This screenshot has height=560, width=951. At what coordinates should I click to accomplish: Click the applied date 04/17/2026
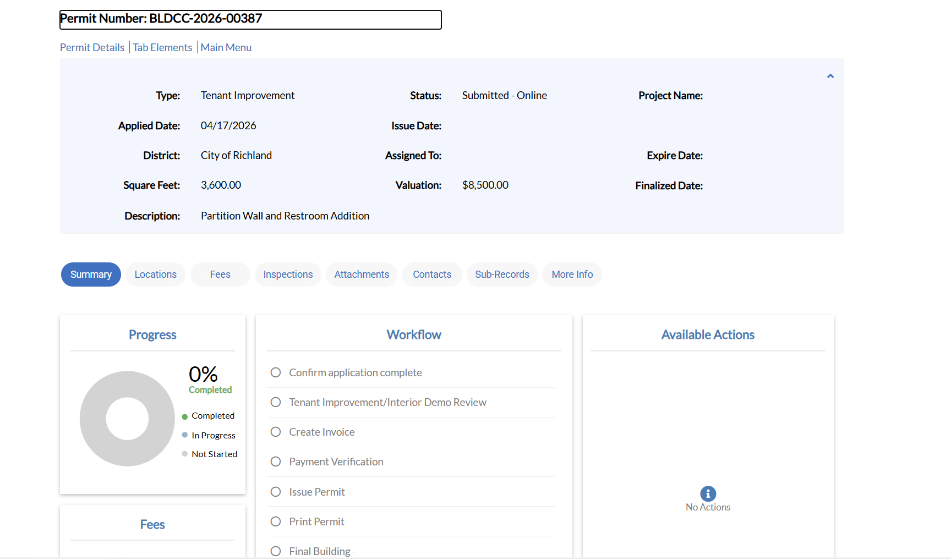tap(228, 125)
